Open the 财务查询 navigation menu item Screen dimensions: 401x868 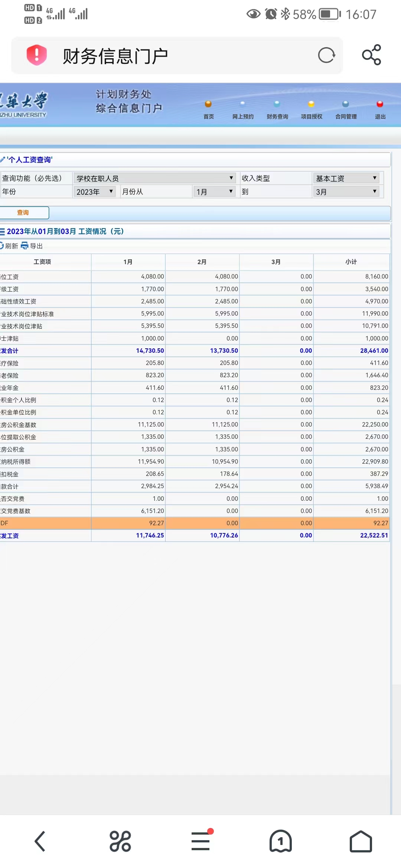click(277, 111)
